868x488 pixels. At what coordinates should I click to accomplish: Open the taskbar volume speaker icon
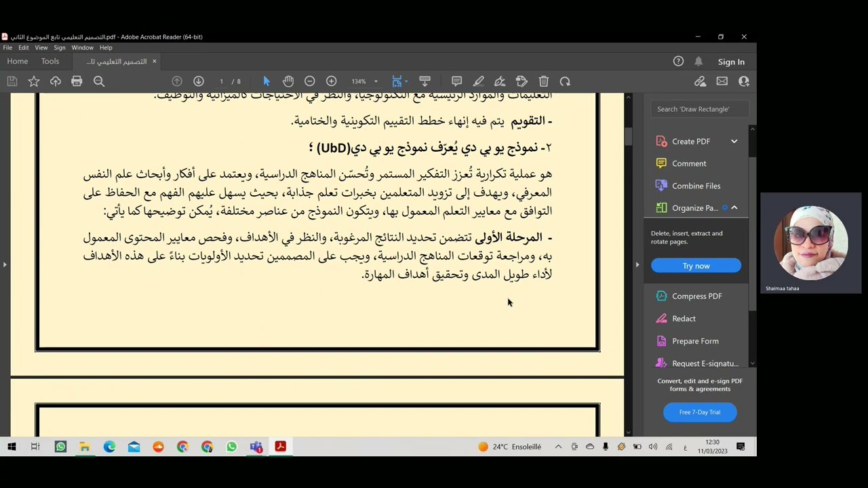pyautogui.click(x=653, y=447)
